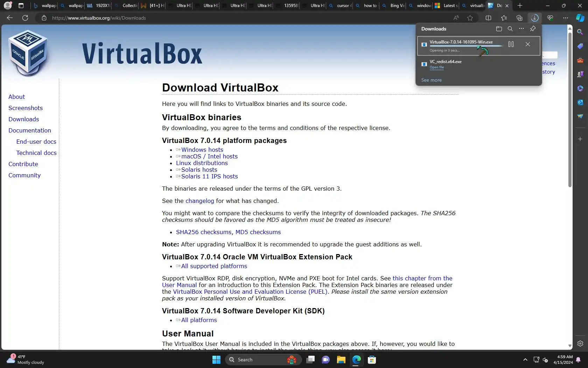Click Open file under VC_redist.x64.exe
The height and width of the screenshot is (368, 588).
click(x=436, y=67)
